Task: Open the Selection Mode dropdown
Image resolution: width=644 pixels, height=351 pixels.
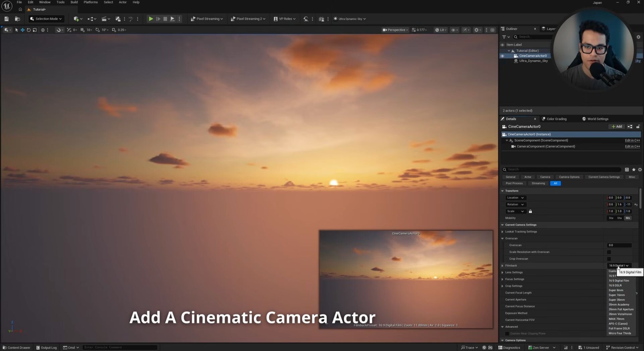Action: [46, 19]
